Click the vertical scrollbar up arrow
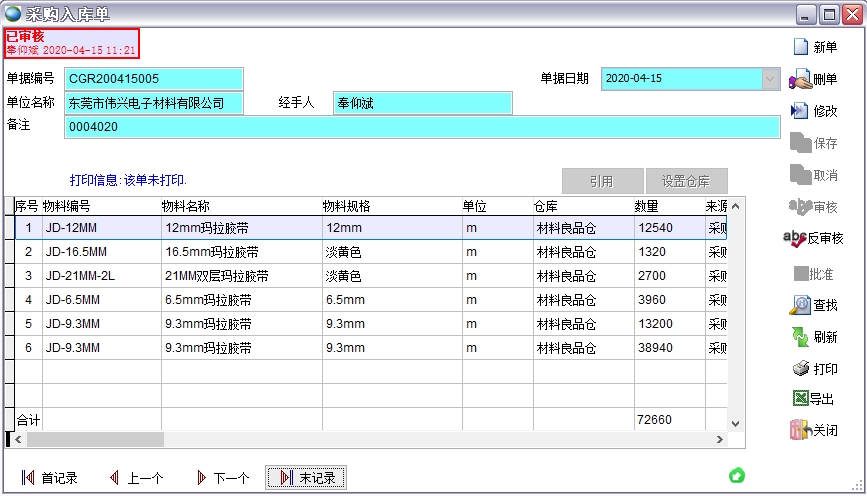The image size is (867, 496). [735, 206]
